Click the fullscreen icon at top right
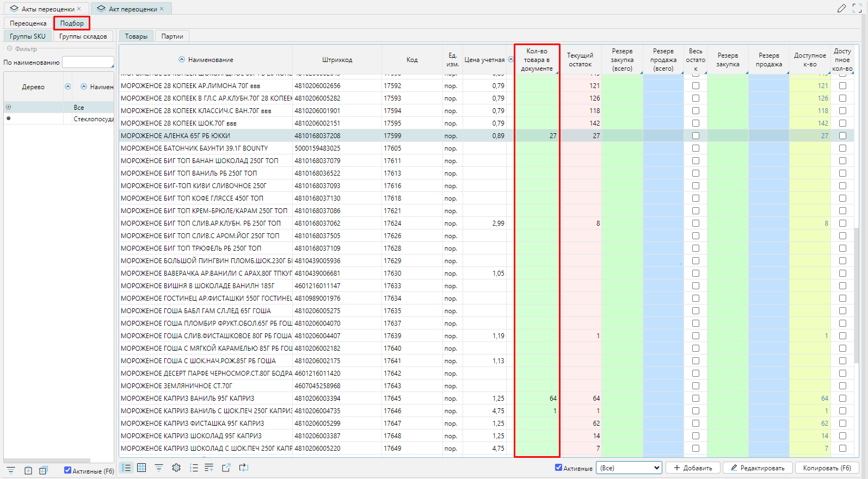Image resolution: width=868 pixels, height=479 pixels. tap(857, 8)
